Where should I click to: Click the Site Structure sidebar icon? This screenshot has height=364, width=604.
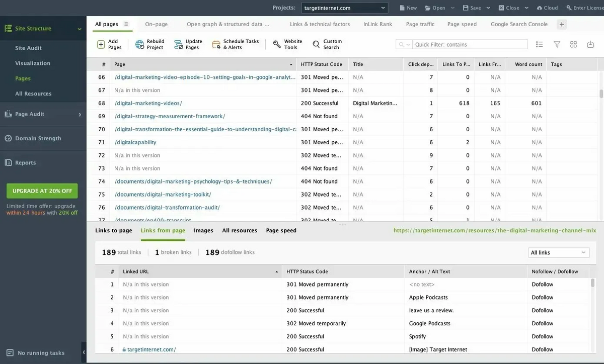pyautogui.click(x=8, y=29)
